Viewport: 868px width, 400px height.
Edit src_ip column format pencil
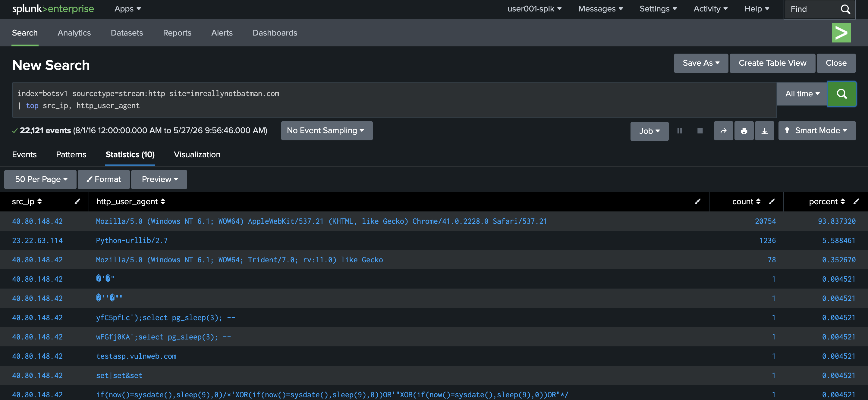[77, 201]
